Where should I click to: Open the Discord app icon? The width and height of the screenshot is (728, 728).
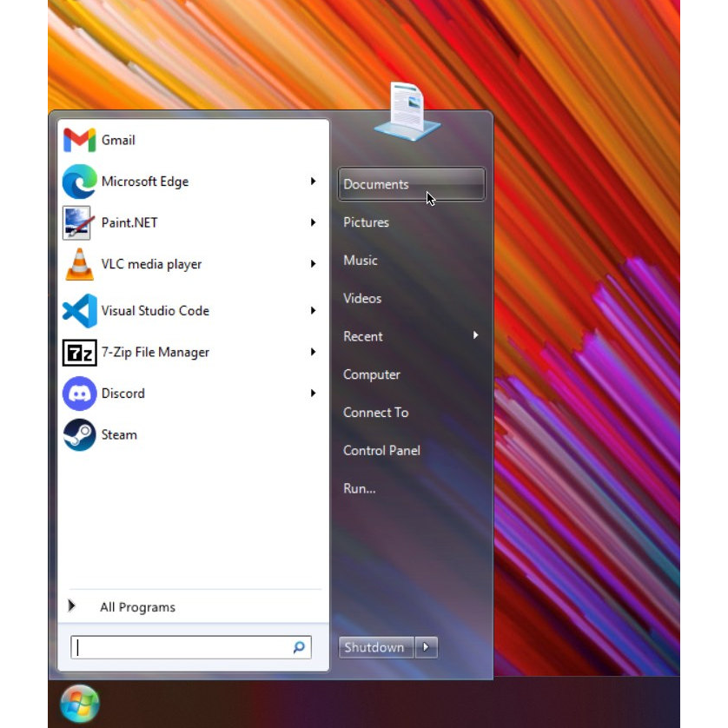click(79, 394)
